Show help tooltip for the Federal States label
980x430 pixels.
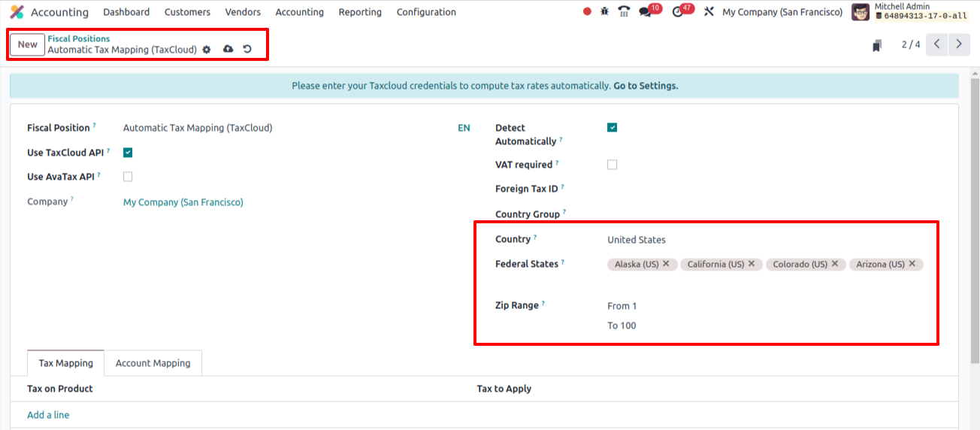tap(563, 262)
